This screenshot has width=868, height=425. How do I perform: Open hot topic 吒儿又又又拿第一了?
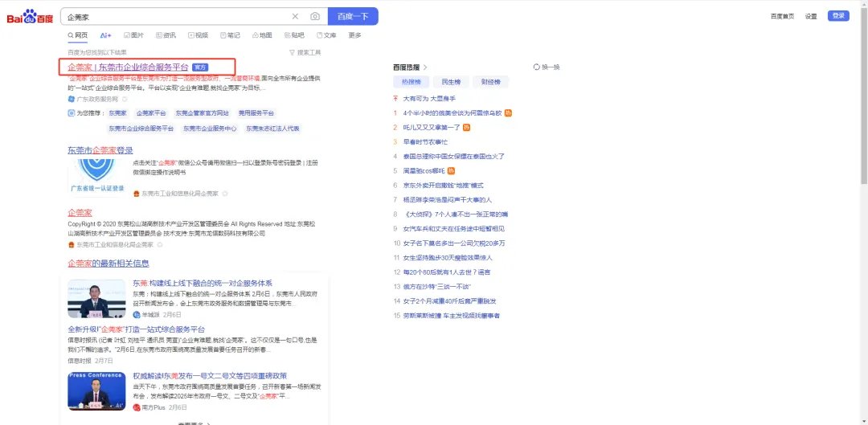click(x=432, y=127)
